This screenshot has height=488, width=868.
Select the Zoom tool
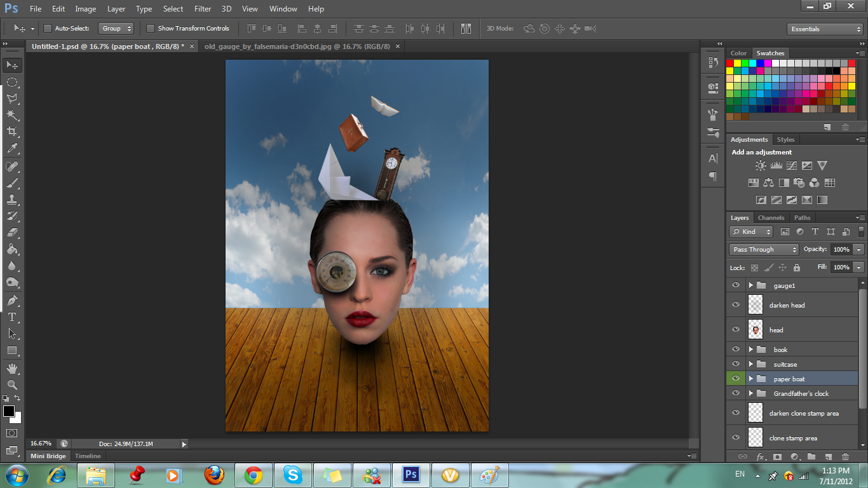click(12, 384)
